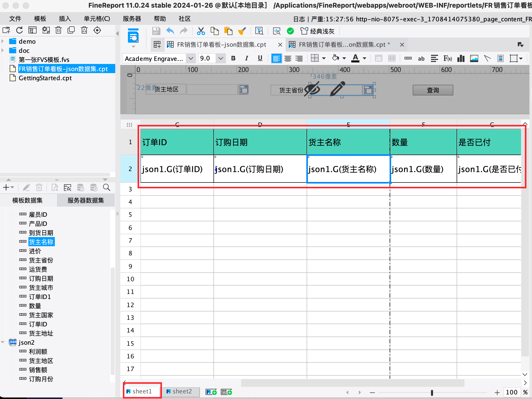
Task: Switch to 服务器数据集 panel
Action: point(86,200)
